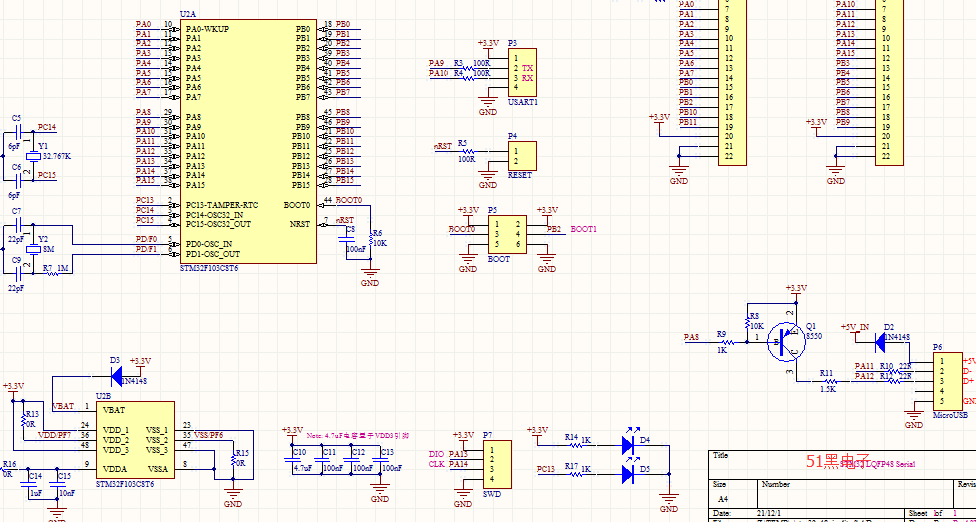The height and width of the screenshot is (522, 976).
Task: Select the C9 designator near R7
Action: (x=16, y=259)
